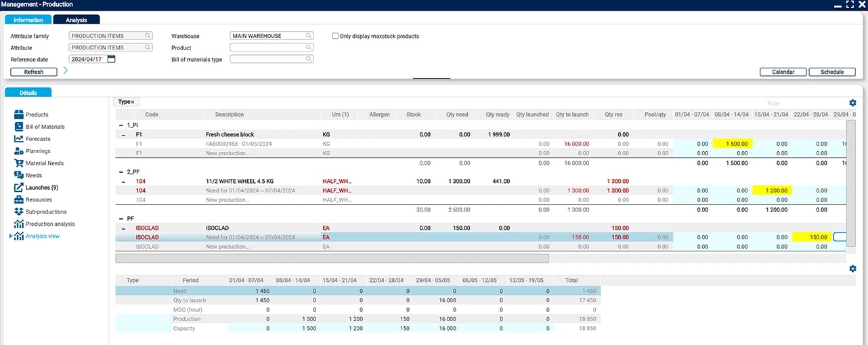Open the Plannings icon
This screenshot has height=345, width=868.
(19, 151)
